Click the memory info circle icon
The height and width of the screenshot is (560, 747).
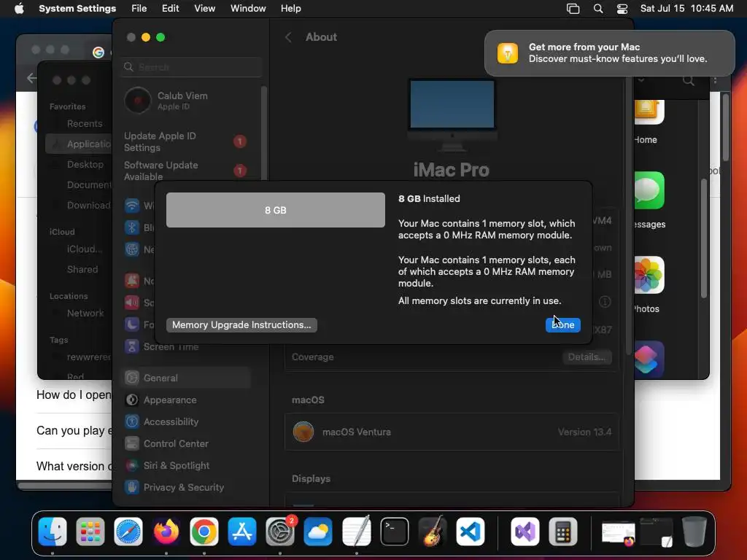(605, 302)
